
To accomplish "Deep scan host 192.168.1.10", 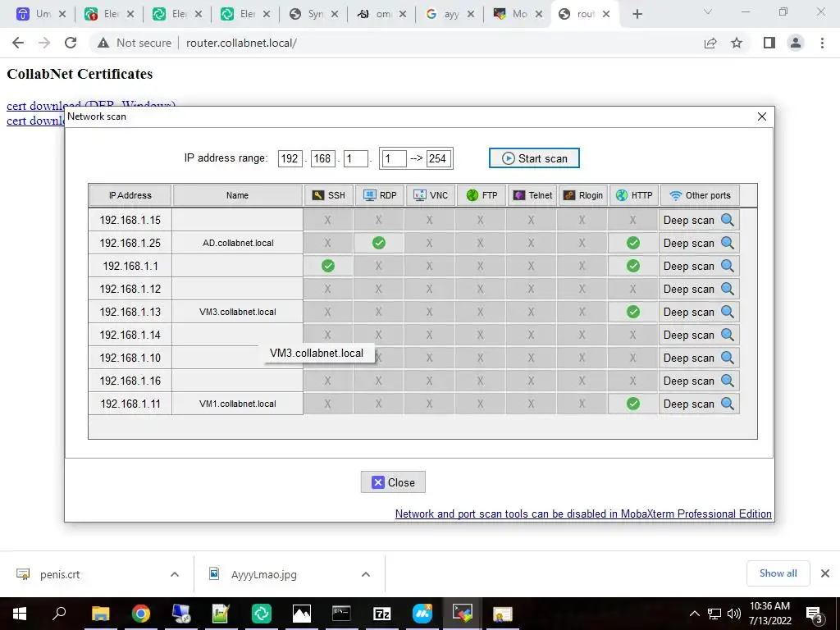I will [x=699, y=358].
